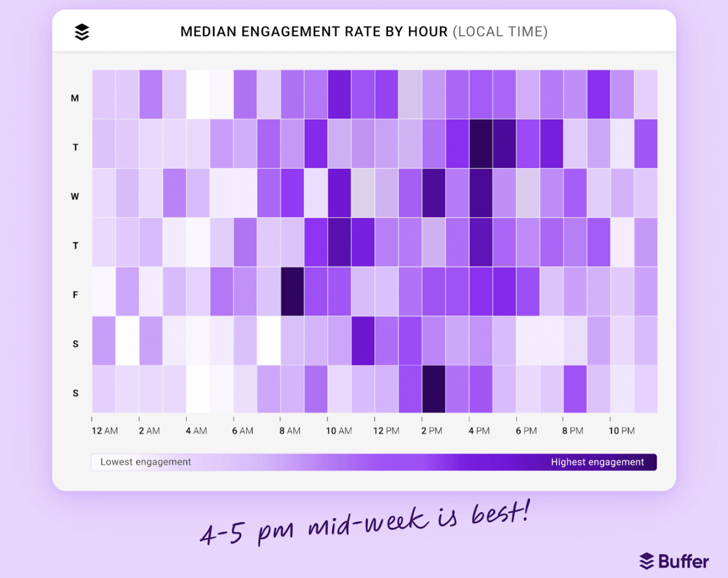
Task: Click the Buffer stack icon in the header
Action: [x=81, y=32]
